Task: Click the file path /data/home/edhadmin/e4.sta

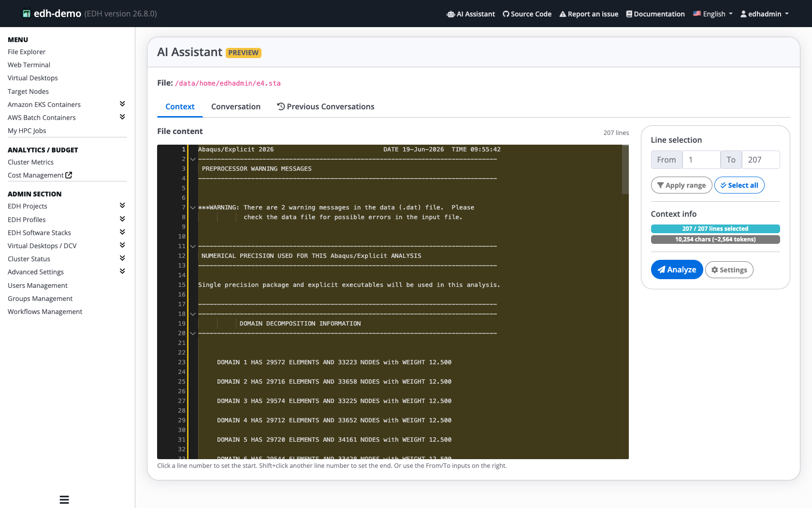Action: [228, 83]
